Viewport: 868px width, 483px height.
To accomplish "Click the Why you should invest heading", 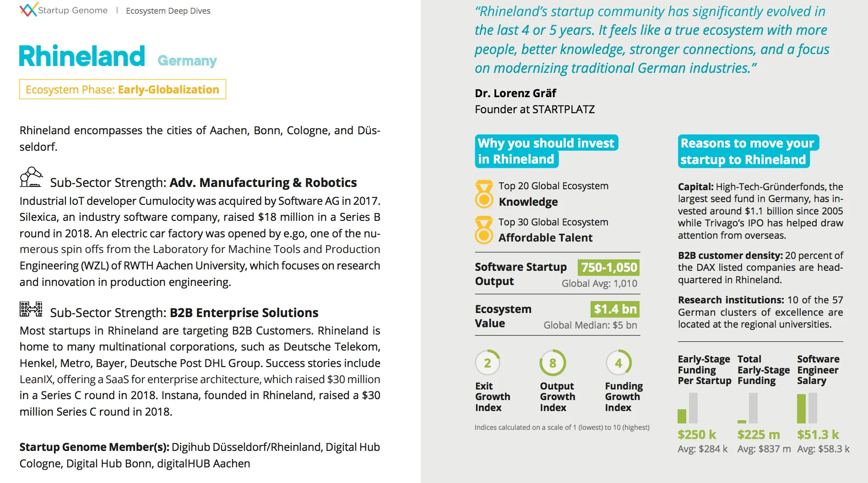I will pos(546,151).
